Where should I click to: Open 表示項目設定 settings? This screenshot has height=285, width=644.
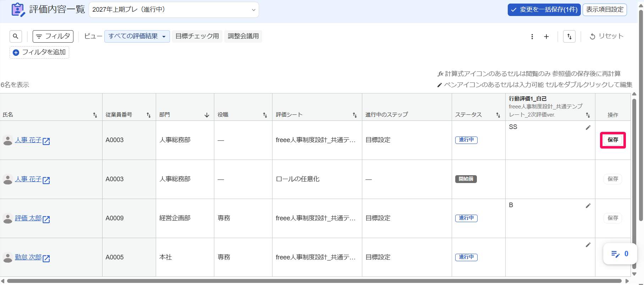(605, 10)
